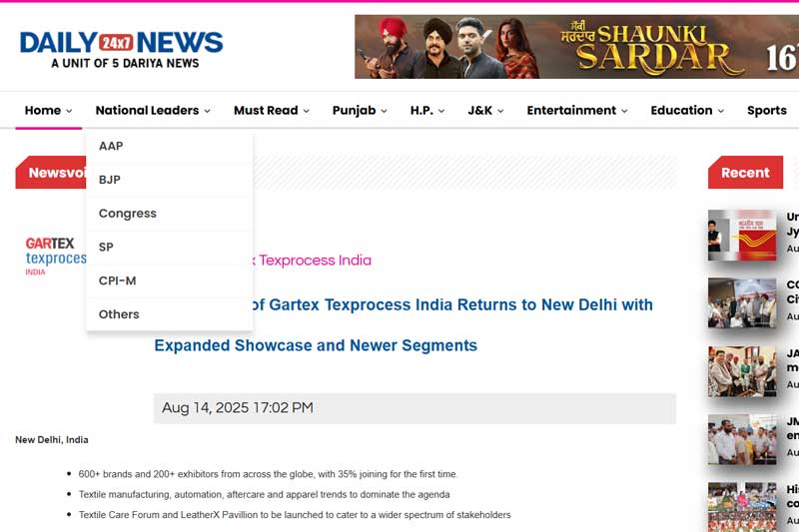This screenshot has height=532, width=799.
Task: Open the H.P. menu
Action: [x=421, y=111]
